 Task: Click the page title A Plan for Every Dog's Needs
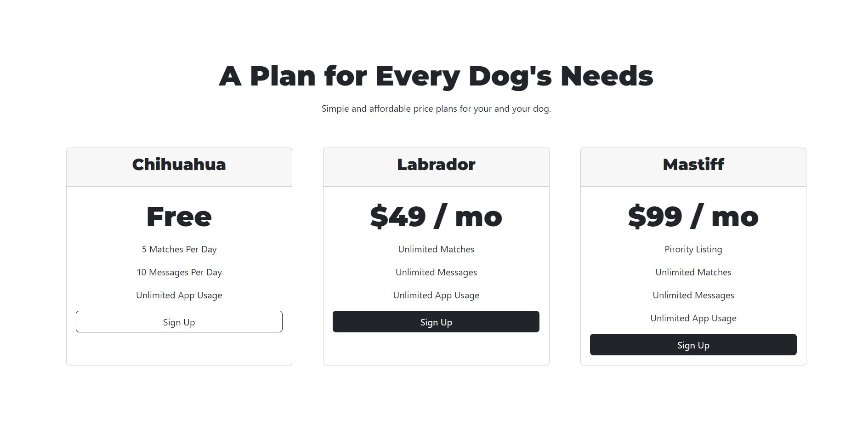coord(436,76)
